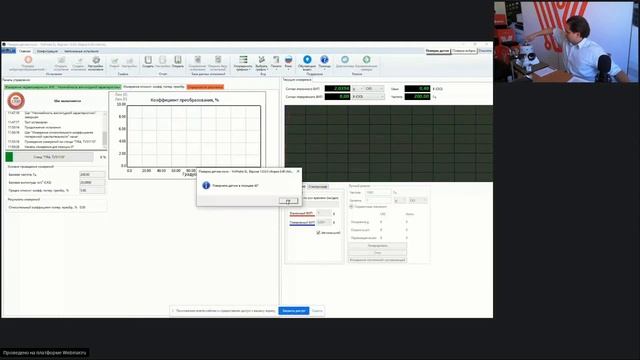Click the blue info icon in the dialog
Image resolution: width=640 pixels, height=360 pixels.
(206, 185)
